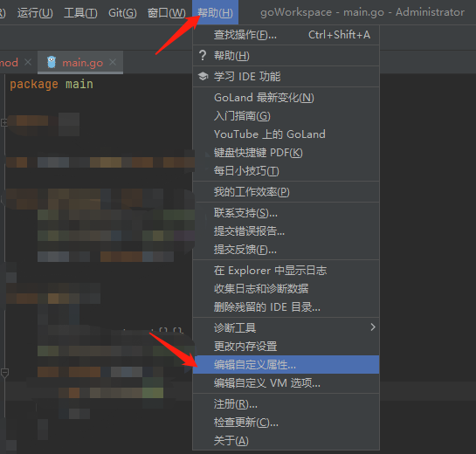
Task: Close the main.go tab
Action: [113, 62]
